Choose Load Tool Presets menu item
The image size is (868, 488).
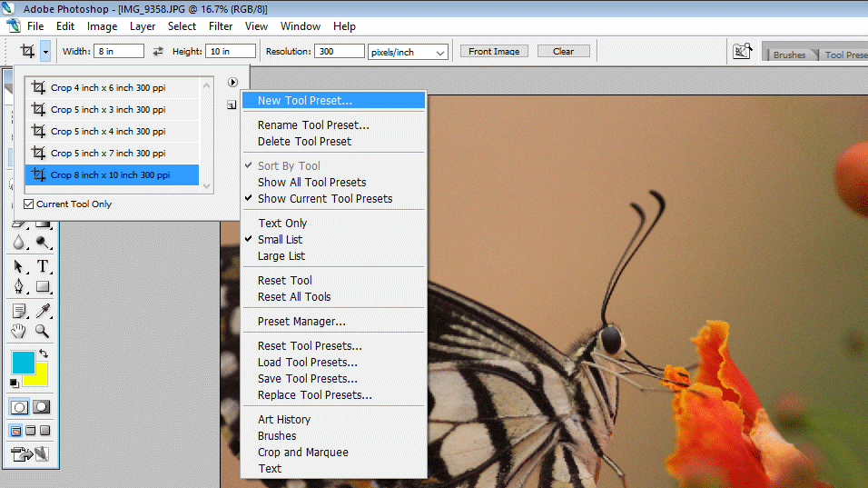pyautogui.click(x=334, y=363)
